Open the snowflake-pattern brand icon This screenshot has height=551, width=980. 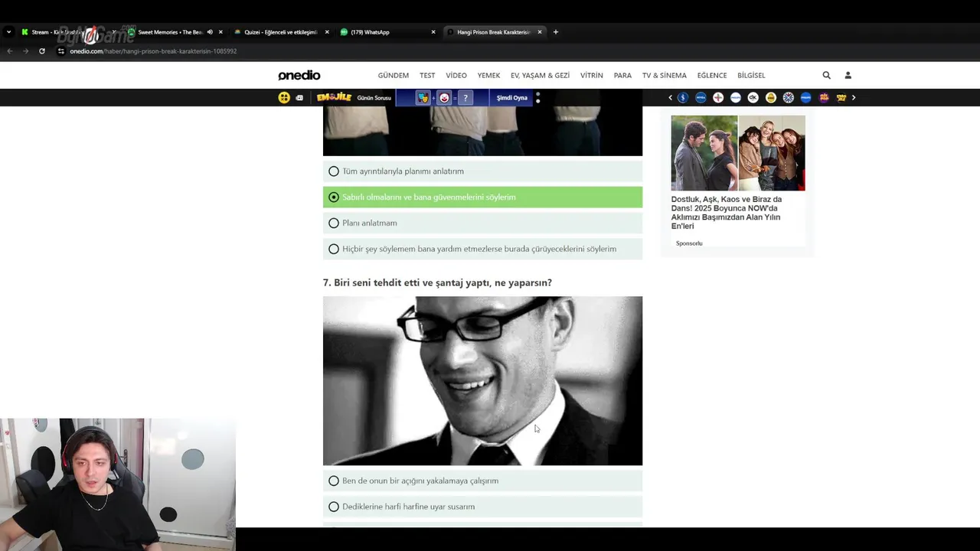789,98
